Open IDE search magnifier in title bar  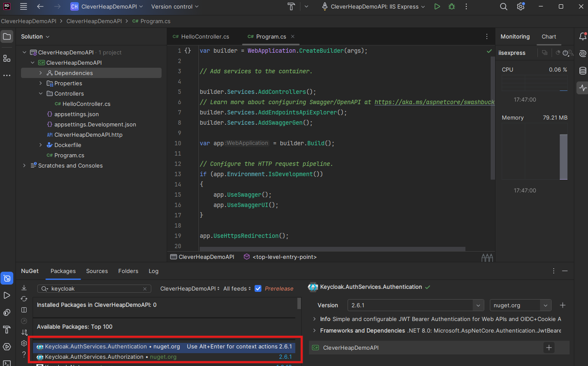coord(503,6)
